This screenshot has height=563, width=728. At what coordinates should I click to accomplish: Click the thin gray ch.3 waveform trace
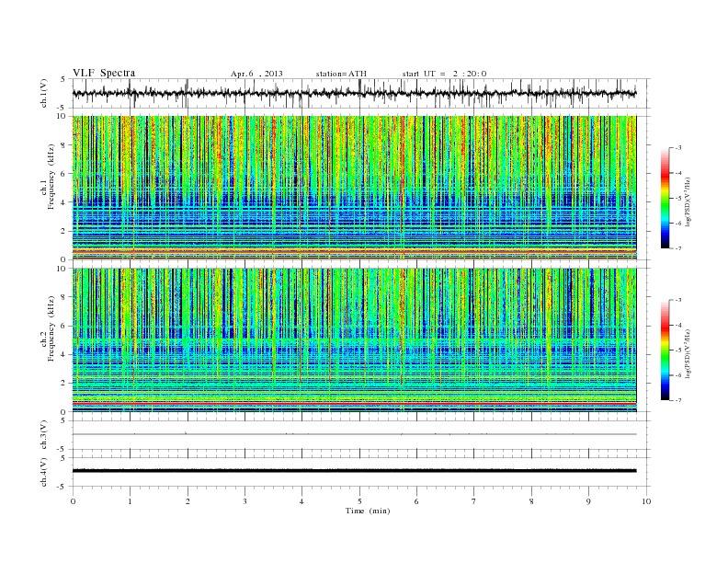pyautogui.click(x=354, y=434)
